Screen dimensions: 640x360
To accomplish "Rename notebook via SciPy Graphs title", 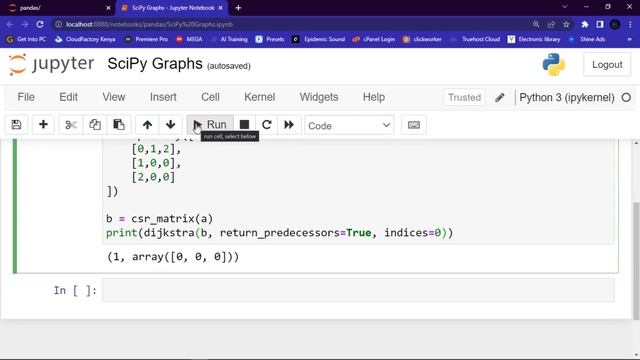I will click(155, 64).
